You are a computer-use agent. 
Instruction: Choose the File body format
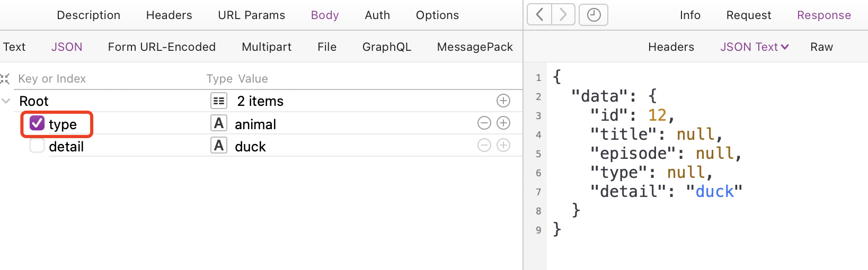click(327, 47)
